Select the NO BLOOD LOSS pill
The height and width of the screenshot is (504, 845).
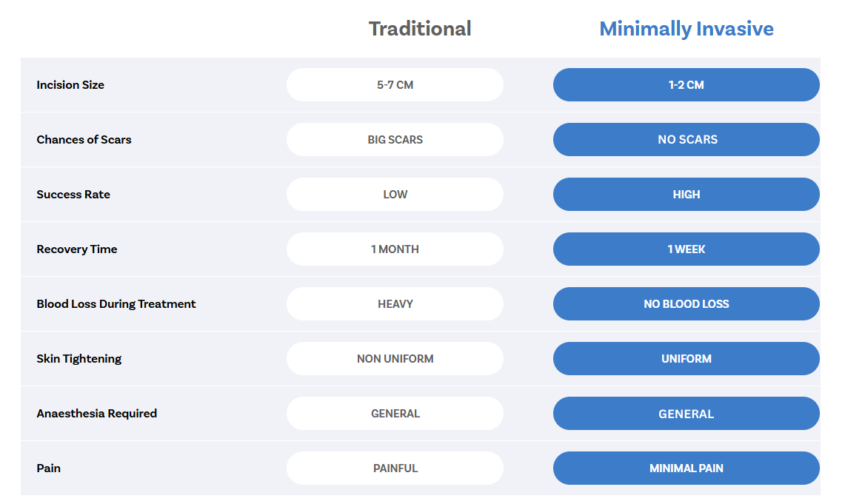click(686, 304)
